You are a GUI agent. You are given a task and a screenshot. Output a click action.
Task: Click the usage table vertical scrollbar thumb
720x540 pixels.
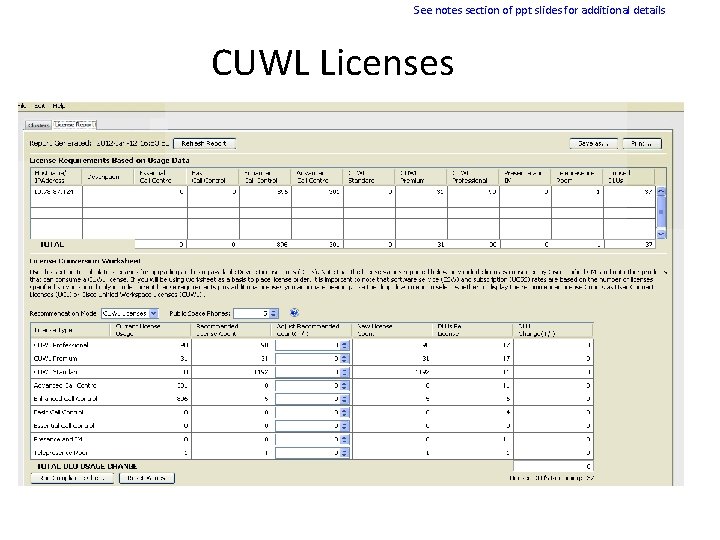click(x=661, y=212)
